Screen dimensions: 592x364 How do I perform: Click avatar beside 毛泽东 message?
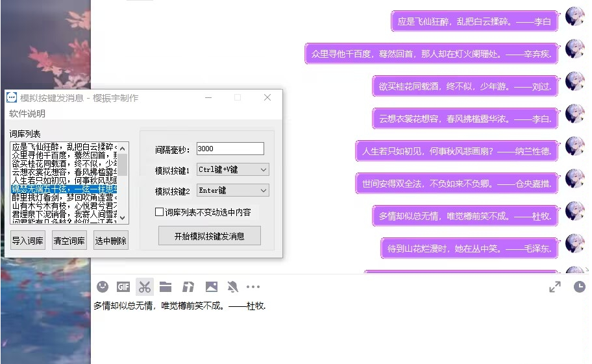tap(574, 244)
